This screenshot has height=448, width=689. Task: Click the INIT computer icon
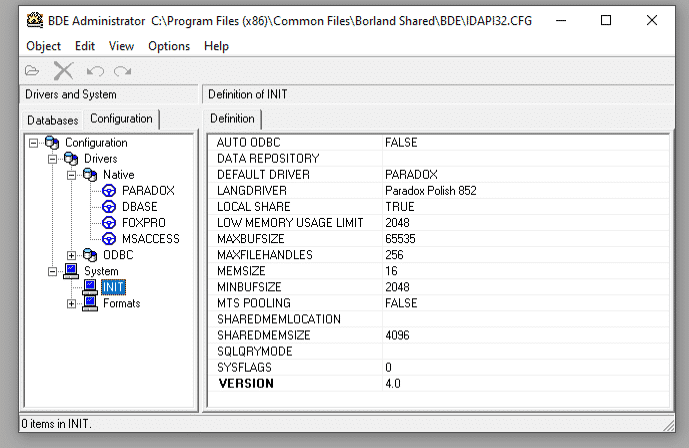[x=90, y=287]
